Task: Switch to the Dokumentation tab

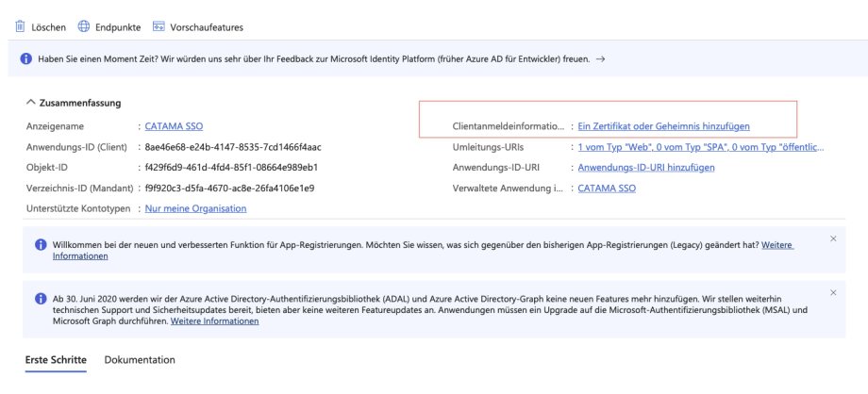Action: (x=140, y=360)
